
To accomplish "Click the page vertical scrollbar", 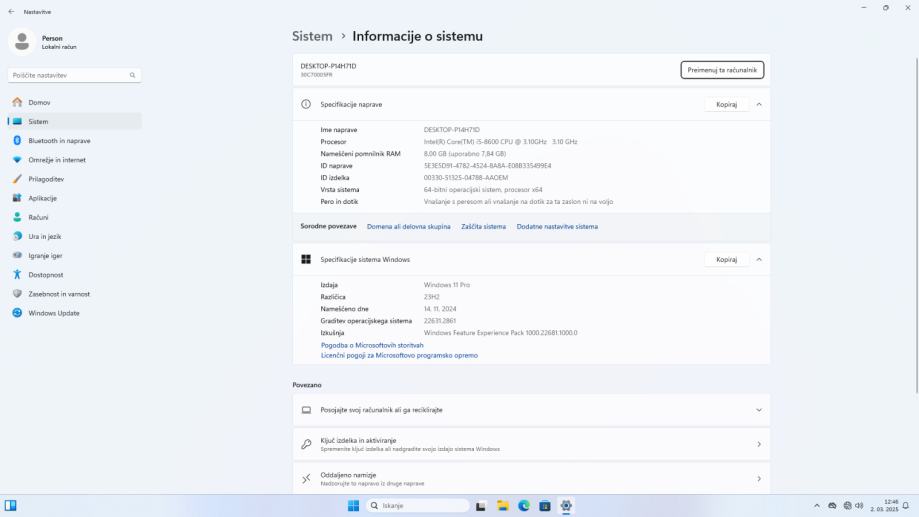I will [x=917, y=226].
